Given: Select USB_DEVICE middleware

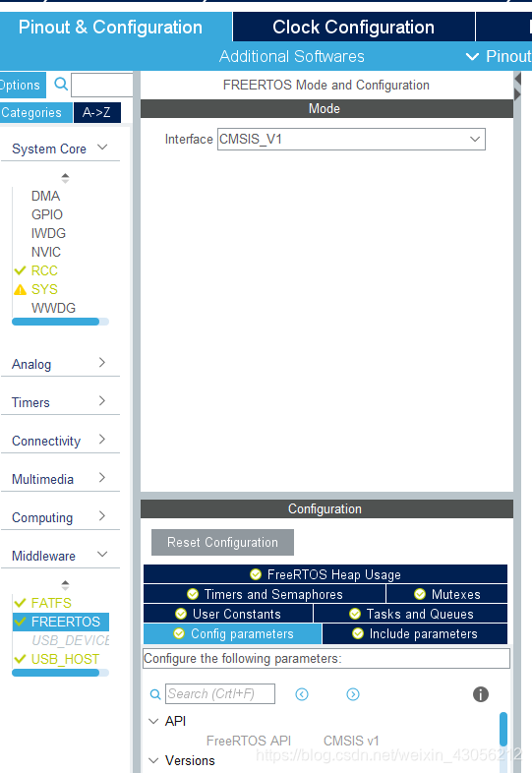Looking at the screenshot, I should (70, 640).
